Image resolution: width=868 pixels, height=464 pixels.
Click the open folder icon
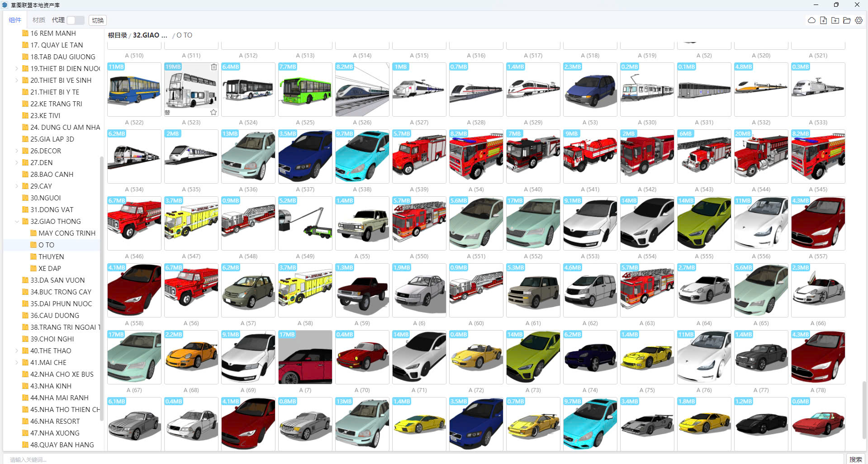click(847, 20)
